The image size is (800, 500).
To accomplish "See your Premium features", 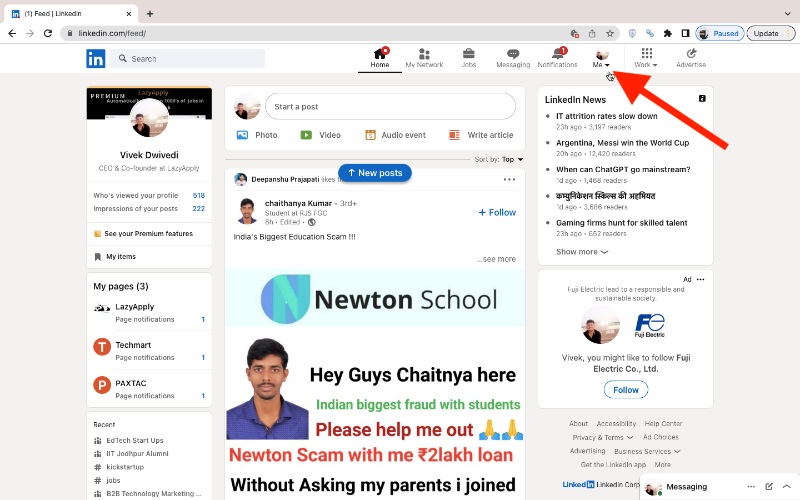I will click(x=143, y=234).
